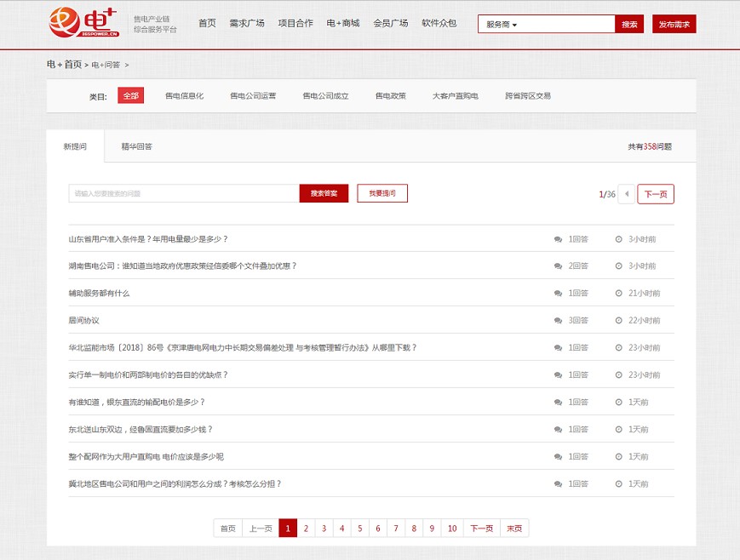Viewport: 740px width, 560px height.
Task: Open the question 辅助服务都有什么
Action: coord(100,293)
